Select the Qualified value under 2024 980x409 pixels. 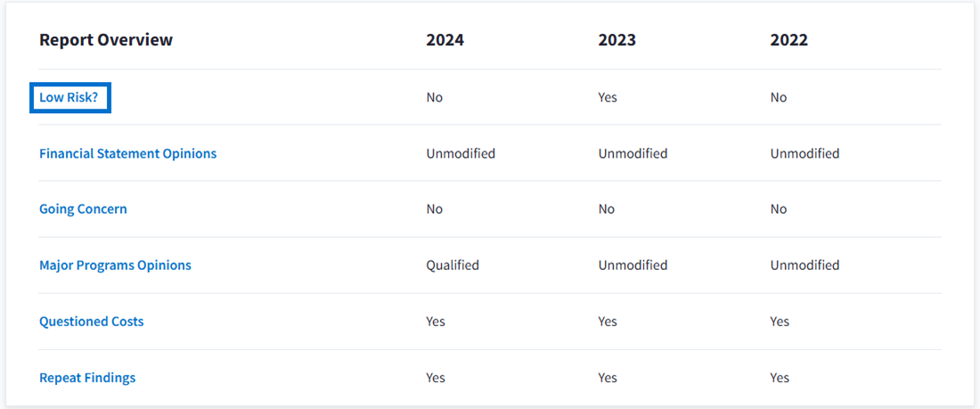453,266
